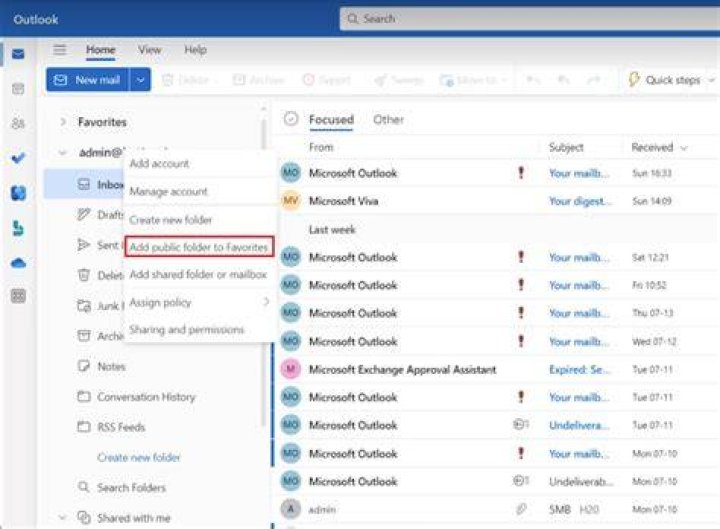Open the RSS Feeds folder
Screen dimensions: 720x529
(121, 427)
